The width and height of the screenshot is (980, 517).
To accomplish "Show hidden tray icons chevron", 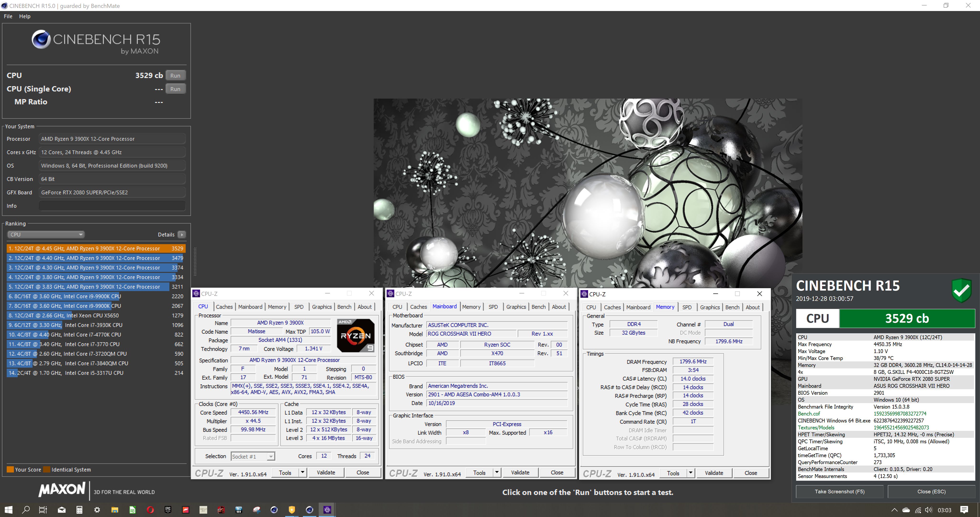I will click(x=894, y=510).
